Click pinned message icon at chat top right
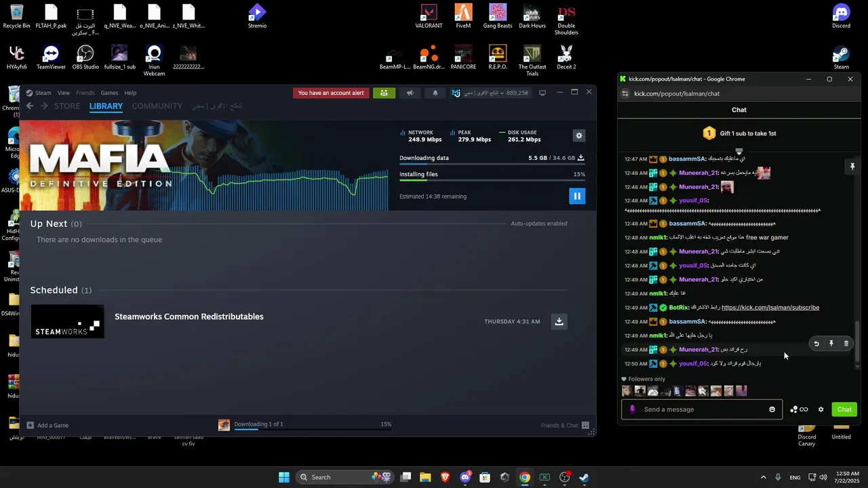Viewport: 868px width, 488px height. [852, 166]
